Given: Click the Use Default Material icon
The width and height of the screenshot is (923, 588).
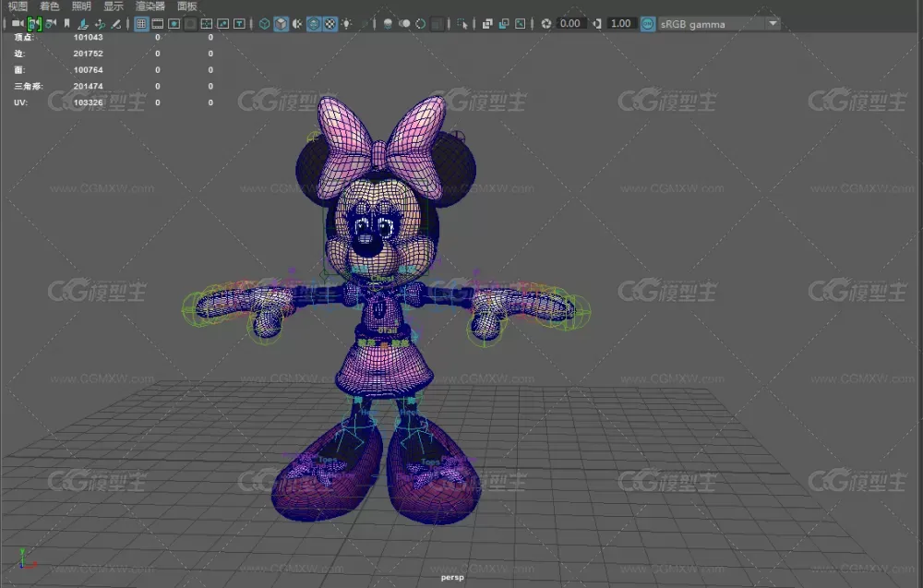Looking at the screenshot, I should click(298, 24).
